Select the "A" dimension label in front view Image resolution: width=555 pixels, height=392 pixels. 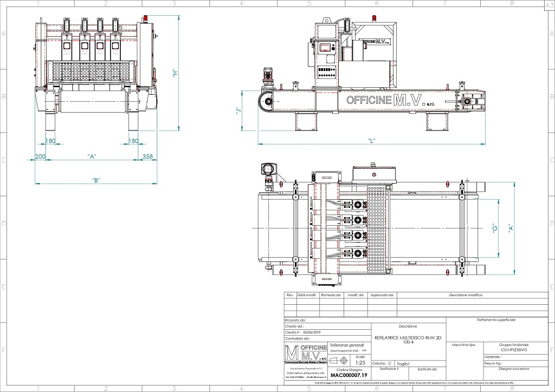tap(92, 156)
